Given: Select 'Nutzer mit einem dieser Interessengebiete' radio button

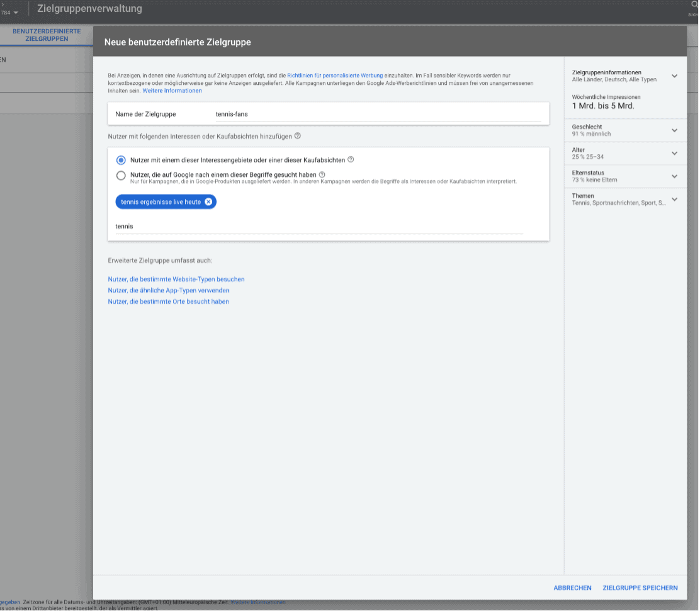Looking at the screenshot, I should [x=121, y=160].
